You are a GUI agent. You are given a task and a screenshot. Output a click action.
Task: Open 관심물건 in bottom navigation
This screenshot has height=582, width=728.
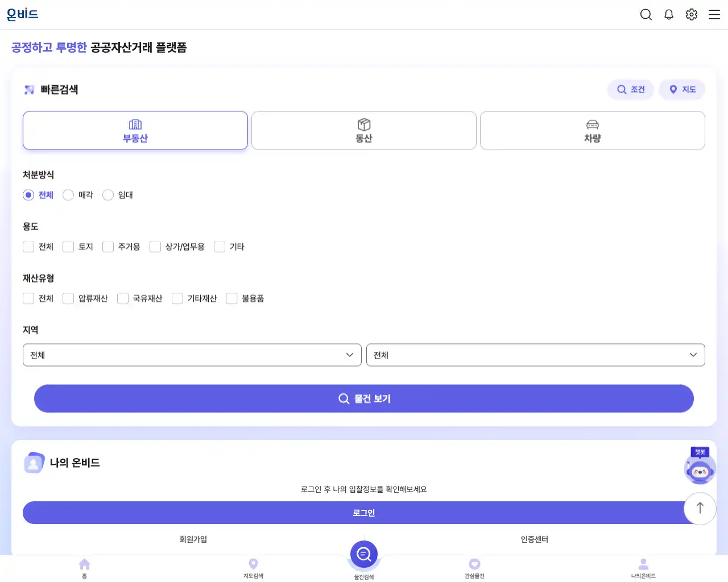click(x=474, y=568)
